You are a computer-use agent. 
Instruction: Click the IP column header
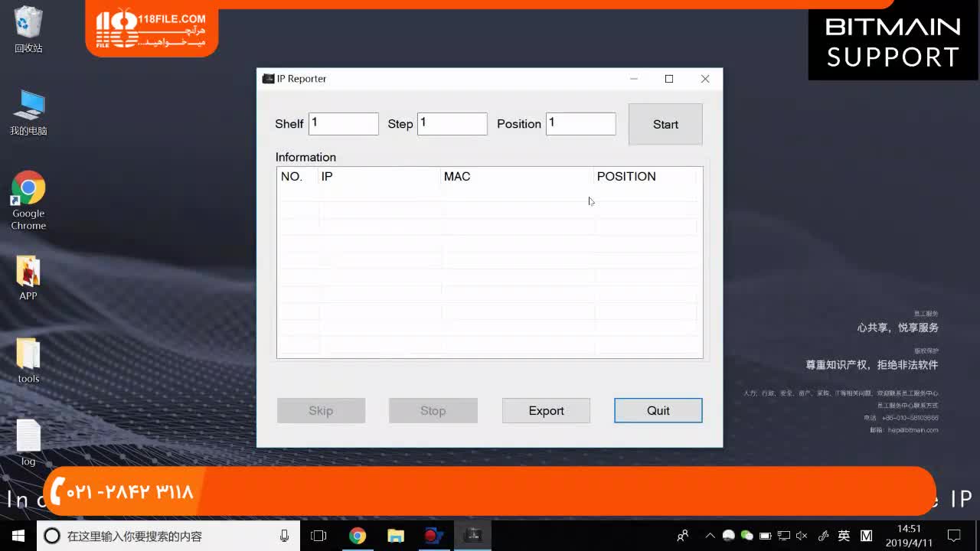point(379,177)
